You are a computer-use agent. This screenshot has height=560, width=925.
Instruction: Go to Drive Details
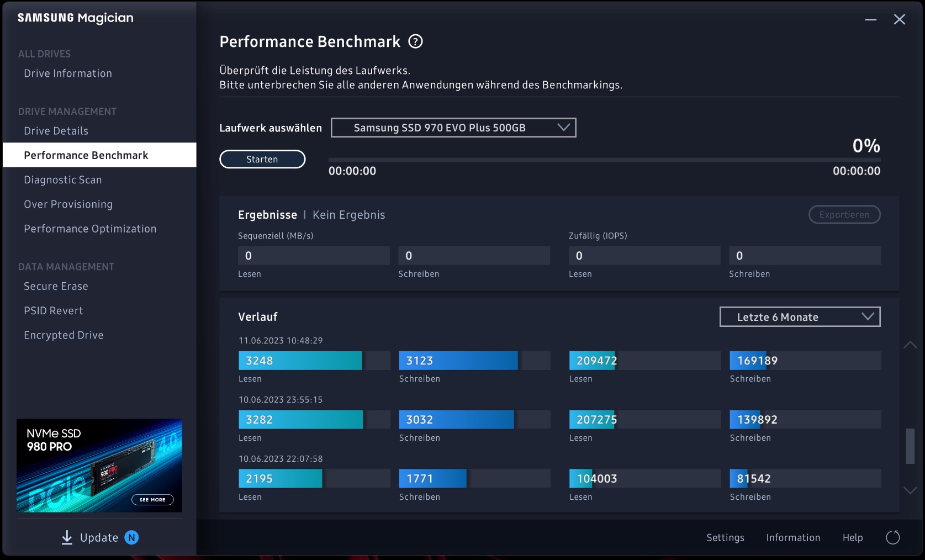click(56, 131)
